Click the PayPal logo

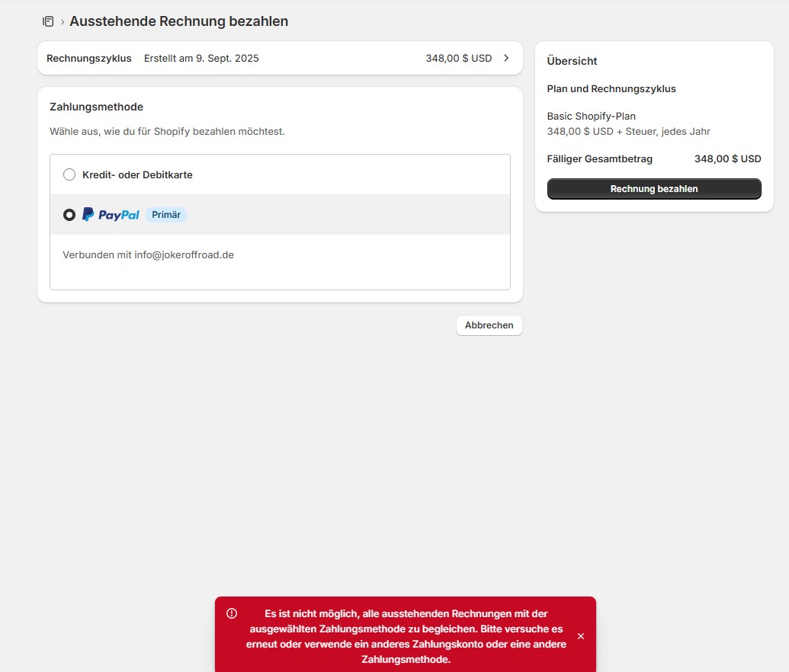click(x=111, y=215)
